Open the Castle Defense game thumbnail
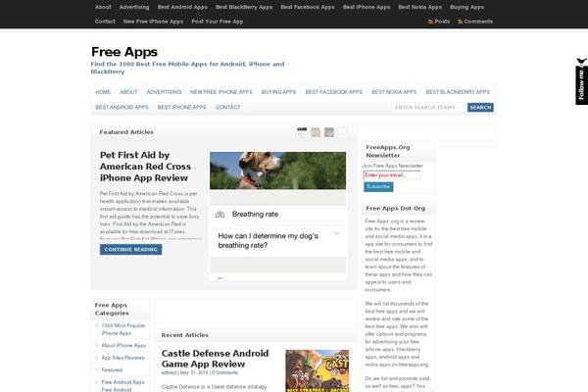Screen dimensions: 588x392 coord(318,370)
